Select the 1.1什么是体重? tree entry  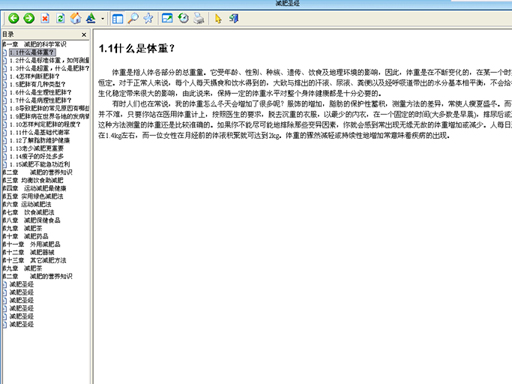[32, 52]
